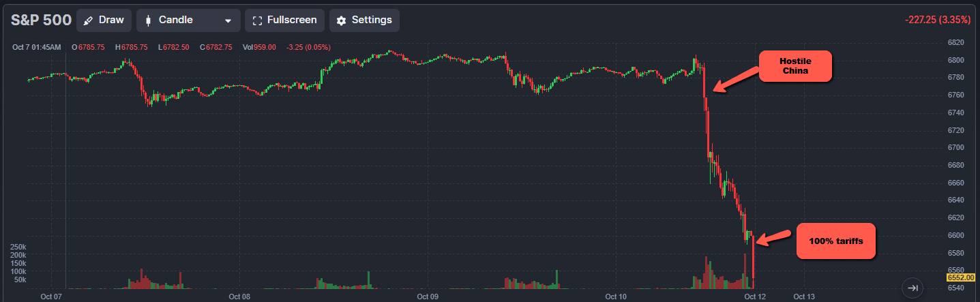The image size is (980, 302).
Task: Click the 250k volume axis label
Action: (18, 246)
